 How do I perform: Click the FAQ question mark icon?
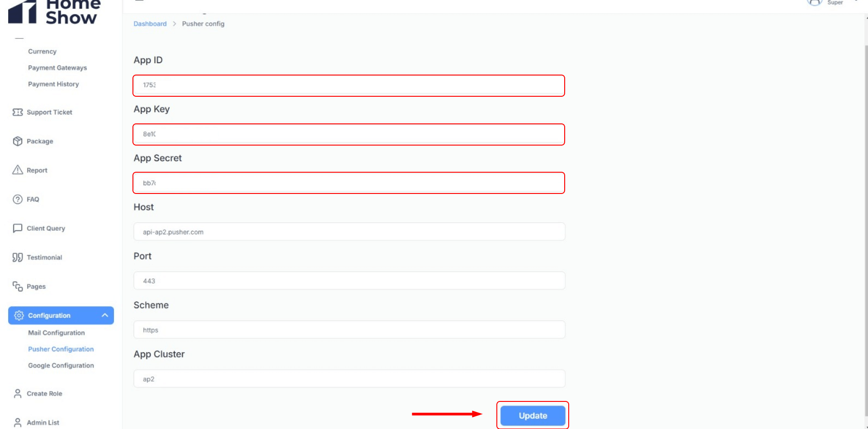click(x=18, y=199)
